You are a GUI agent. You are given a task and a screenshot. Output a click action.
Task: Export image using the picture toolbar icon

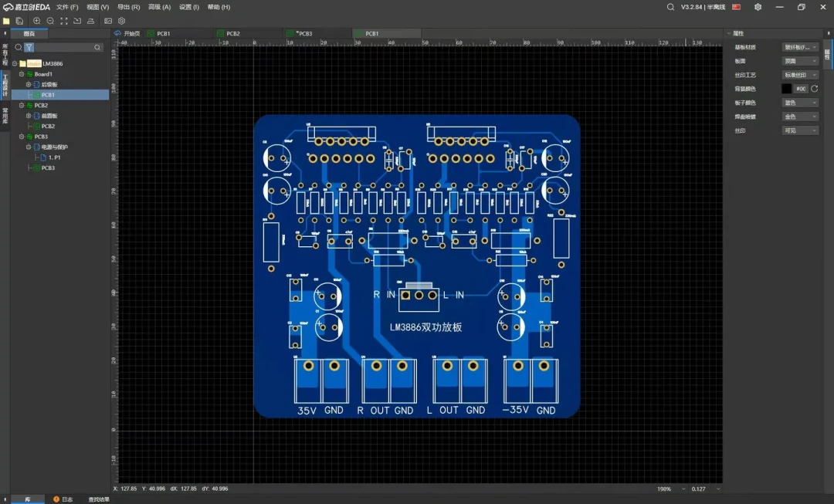(108, 21)
